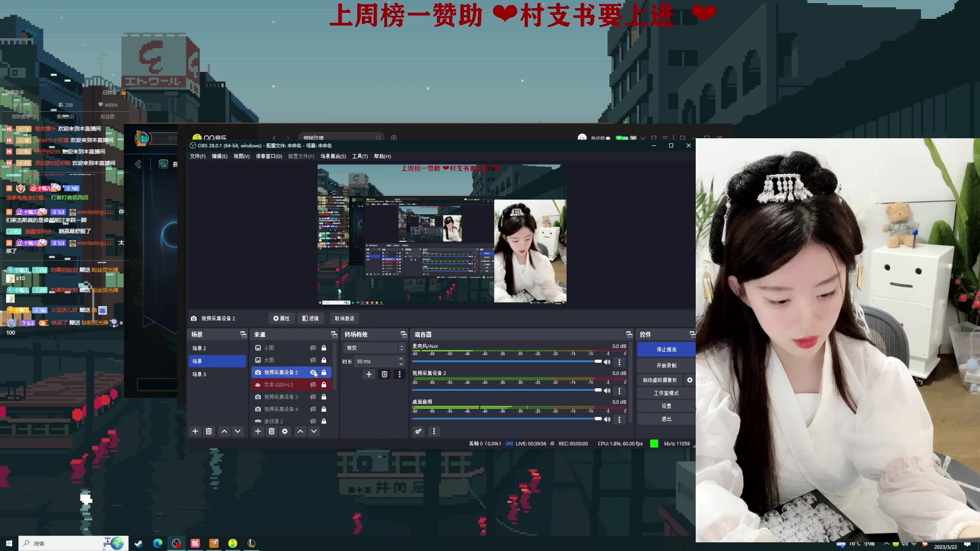
Task: Open 场景集合(S) menu in OBS
Action: [333, 156]
